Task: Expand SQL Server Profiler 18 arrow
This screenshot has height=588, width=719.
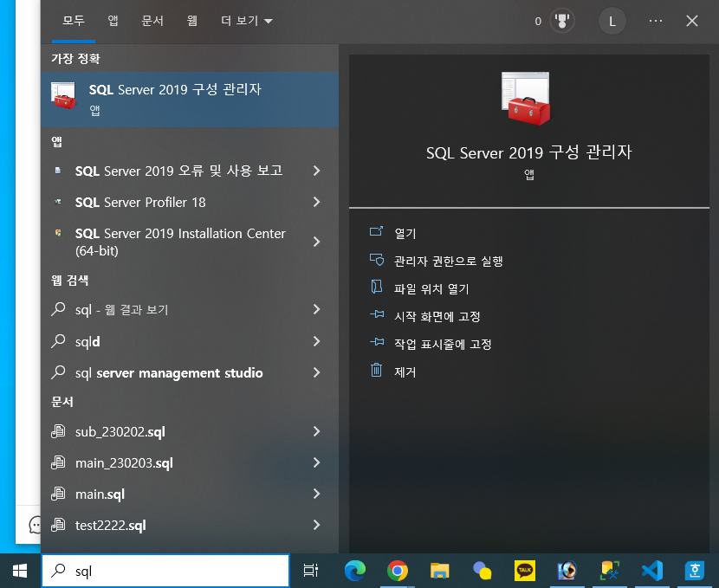Action: click(x=316, y=202)
